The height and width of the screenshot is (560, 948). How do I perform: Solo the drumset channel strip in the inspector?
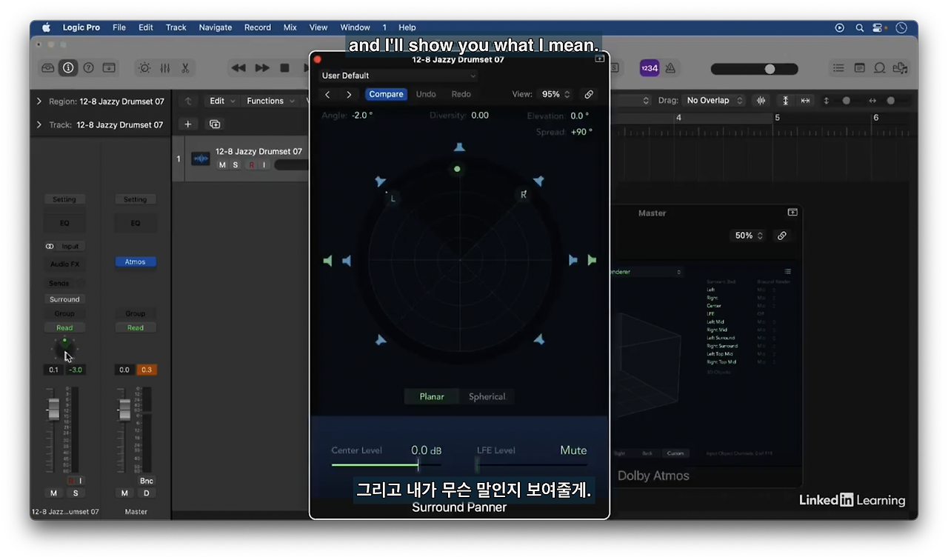75,493
